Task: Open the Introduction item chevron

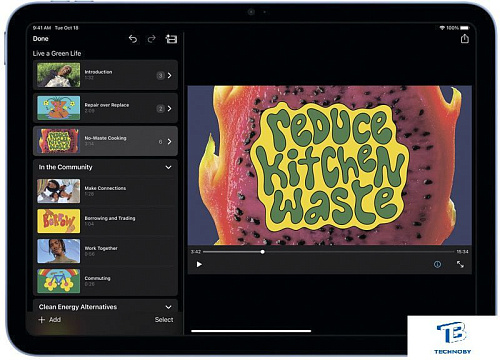Action: (170, 75)
